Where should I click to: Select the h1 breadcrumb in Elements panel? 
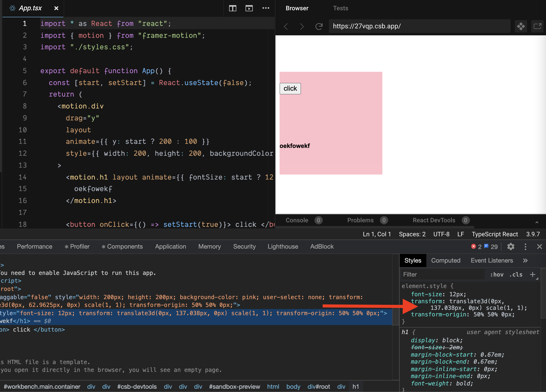(x=356, y=386)
